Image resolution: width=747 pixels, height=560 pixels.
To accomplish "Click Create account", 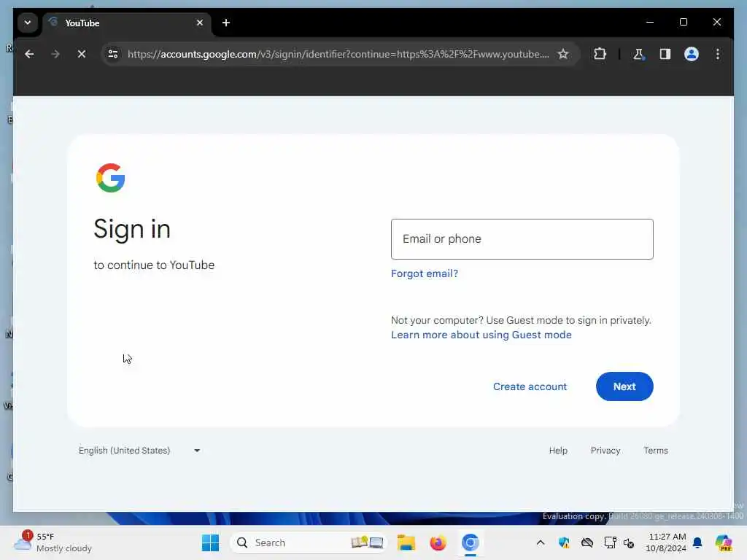I will click(x=530, y=386).
